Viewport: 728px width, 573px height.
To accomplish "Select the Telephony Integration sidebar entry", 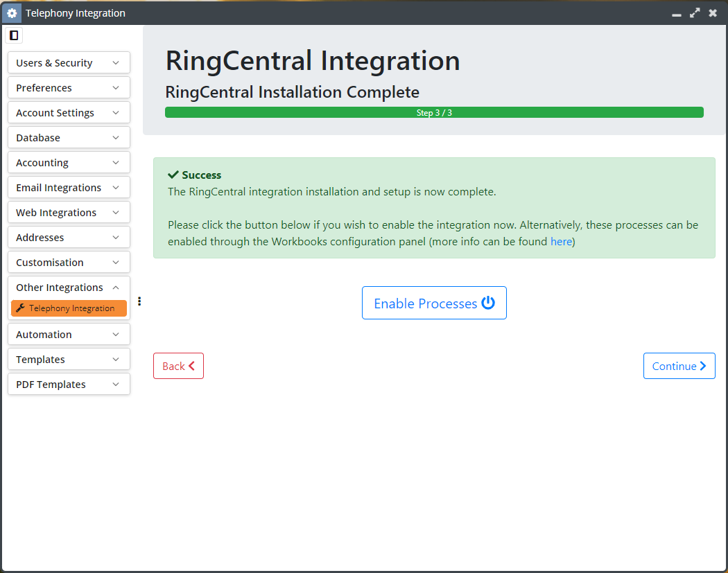I will pos(69,308).
